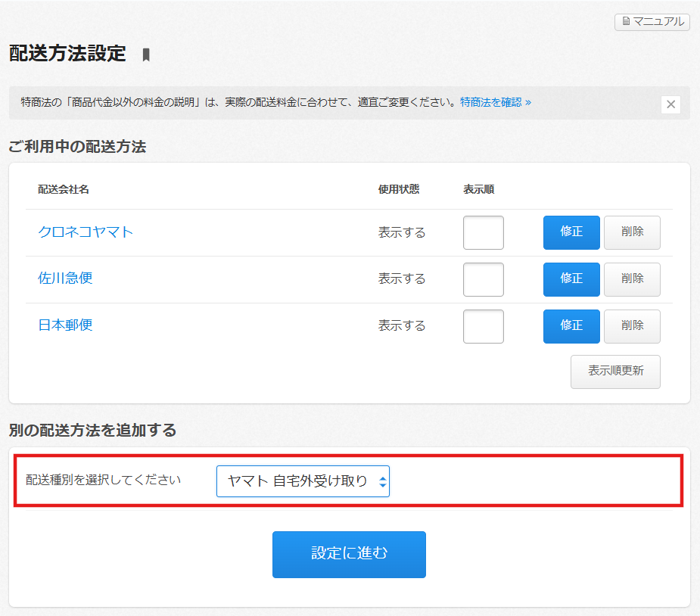
Task: Click the 表示順更新 button
Action: [615, 372]
